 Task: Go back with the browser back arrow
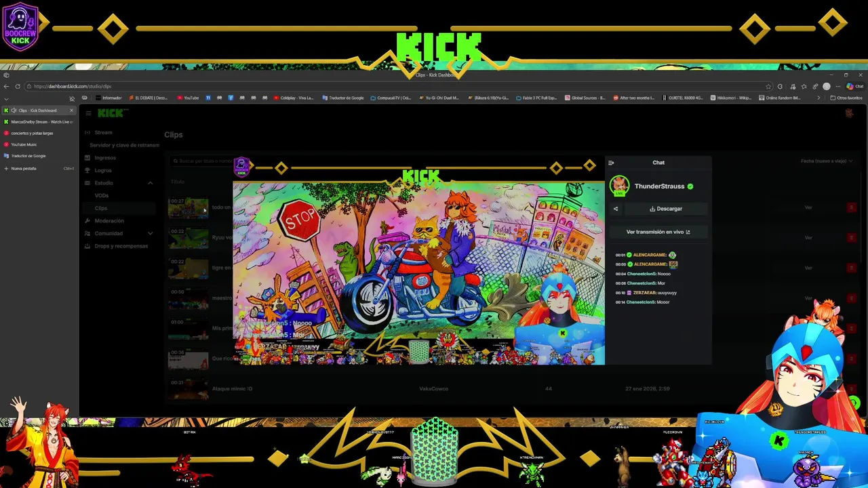click(6, 86)
